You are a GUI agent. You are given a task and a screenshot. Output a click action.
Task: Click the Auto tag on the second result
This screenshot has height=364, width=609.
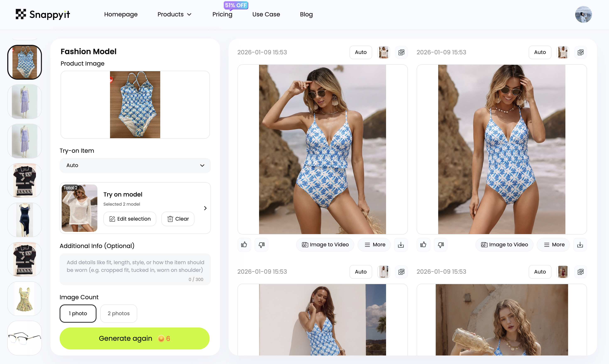[540, 52]
